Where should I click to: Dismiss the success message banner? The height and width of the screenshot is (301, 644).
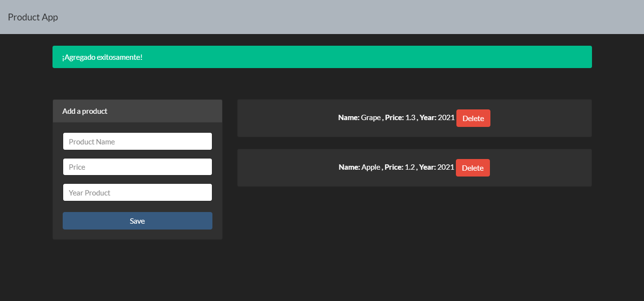coord(322,57)
